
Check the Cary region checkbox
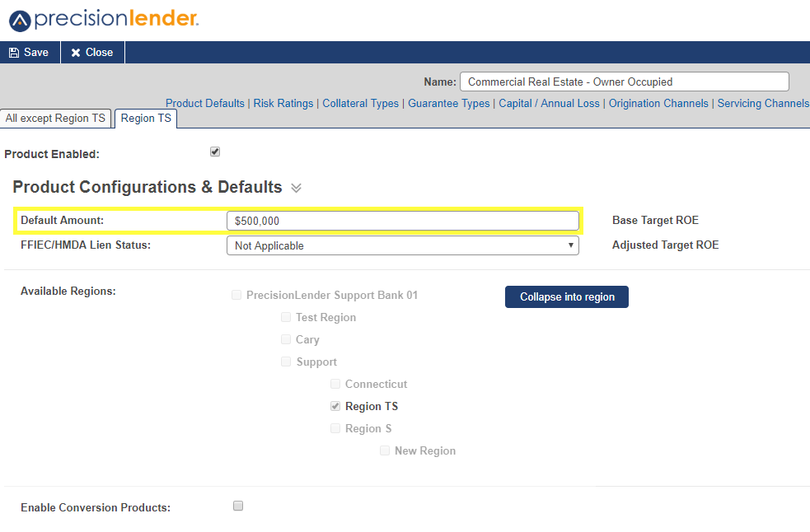(286, 339)
